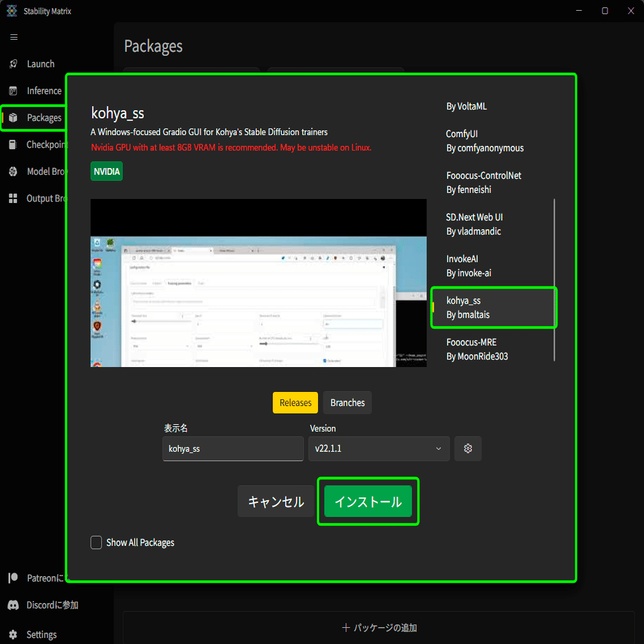Open the hamburger navigation menu
644x644 pixels.
coord(13,38)
